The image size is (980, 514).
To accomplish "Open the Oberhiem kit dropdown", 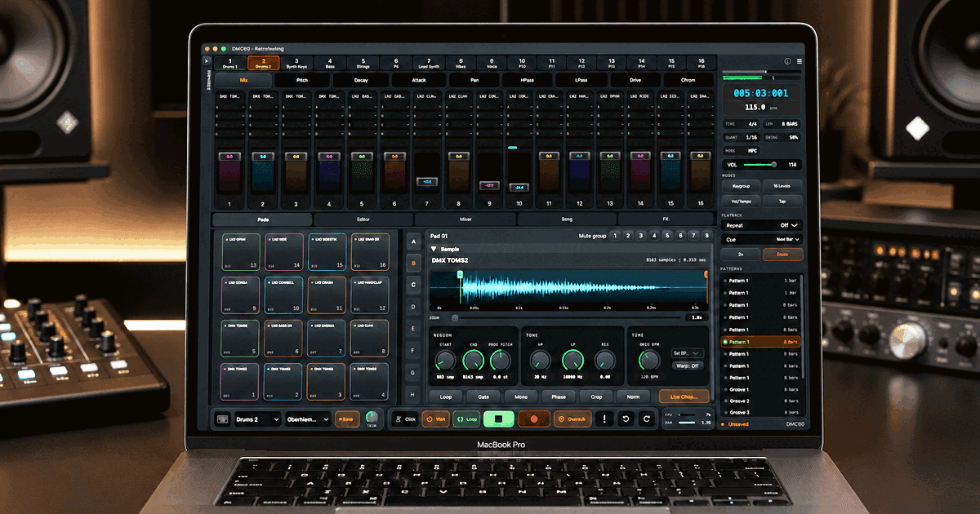I will (307, 419).
